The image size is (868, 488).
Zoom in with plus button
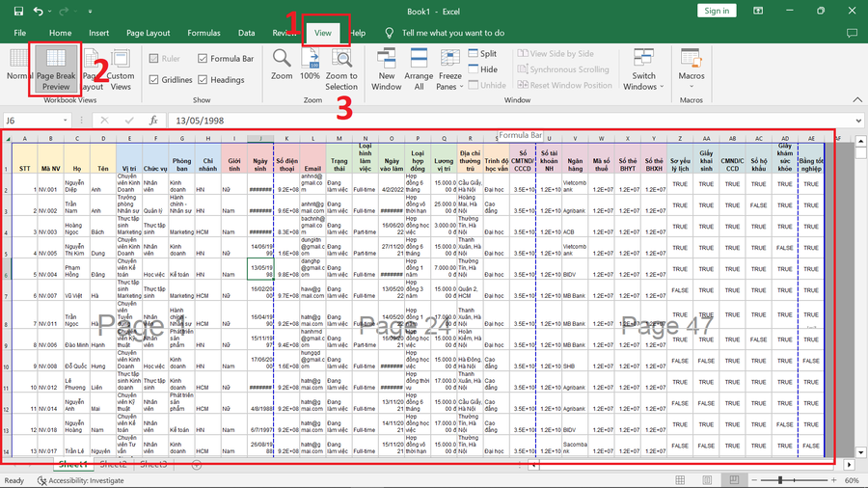[x=834, y=480]
